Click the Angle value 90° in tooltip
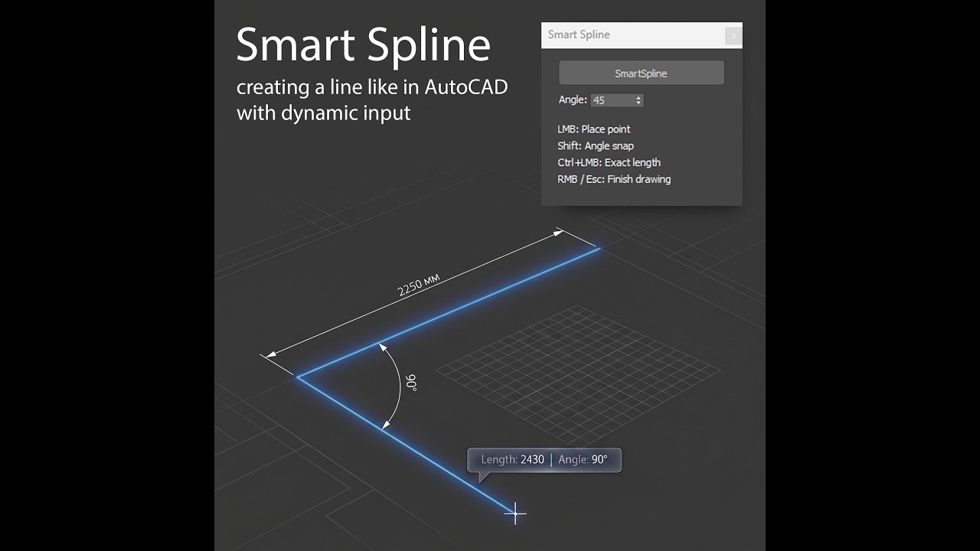Screen dimensions: 980x551 coord(599,460)
